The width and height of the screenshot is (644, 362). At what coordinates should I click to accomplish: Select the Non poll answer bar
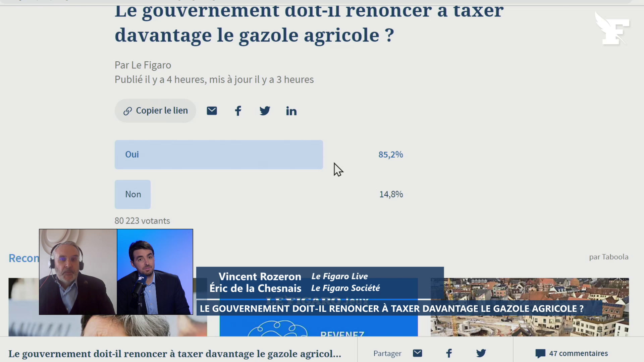click(133, 194)
